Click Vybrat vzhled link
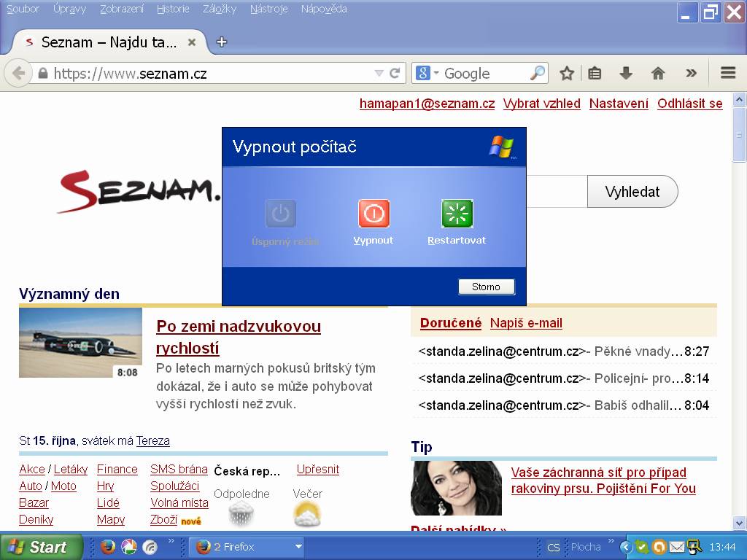Image resolution: width=747 pixels, height=560 pixels. 542,104
